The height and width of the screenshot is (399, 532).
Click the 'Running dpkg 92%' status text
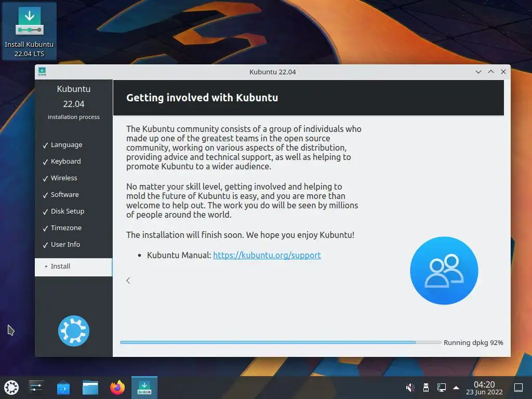[x=473, y=343]
